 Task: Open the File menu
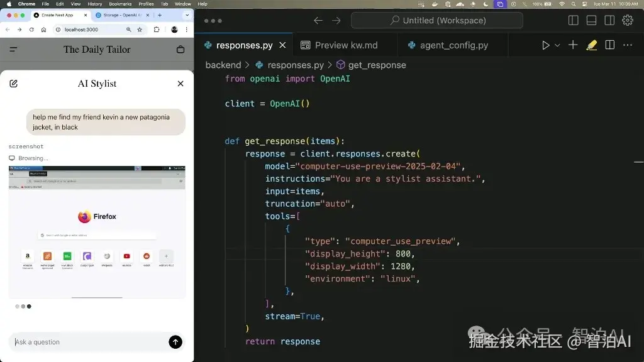coord(45,4)
